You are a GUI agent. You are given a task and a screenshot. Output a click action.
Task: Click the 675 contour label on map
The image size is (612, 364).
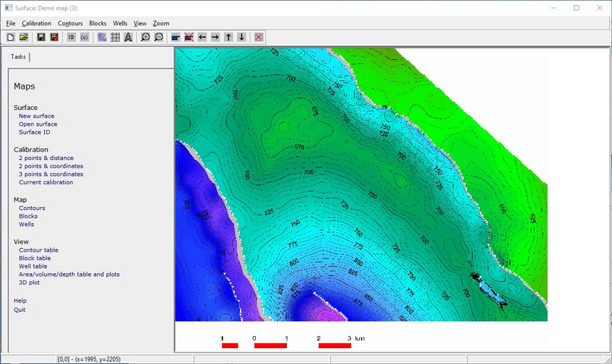298,147
